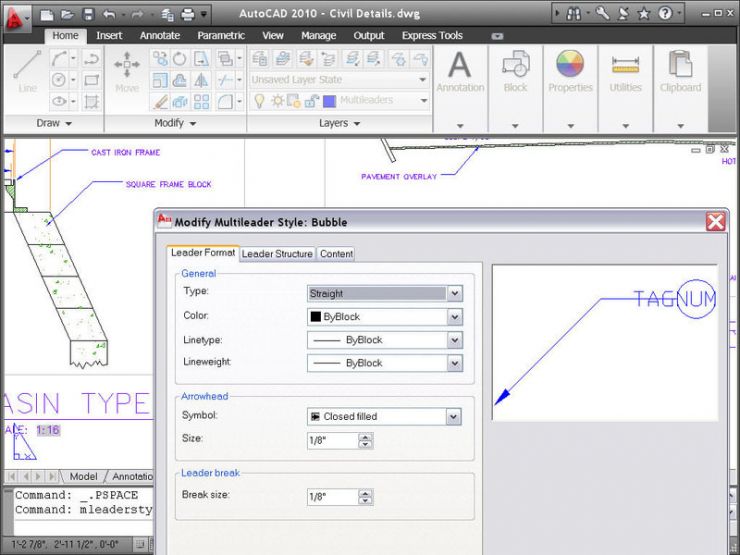Image resolution: width=740 pixels, height=555 pixels.
Task: Select the Copy tool in Modify
Action: click(160, 59)
